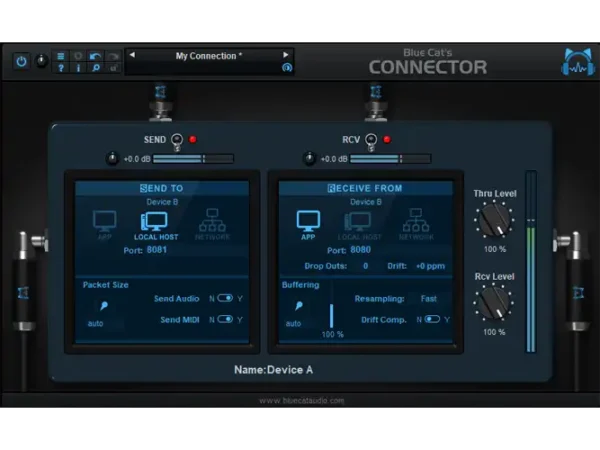
Task: Click the tall output level meter
Action: (x=531, y=262)
